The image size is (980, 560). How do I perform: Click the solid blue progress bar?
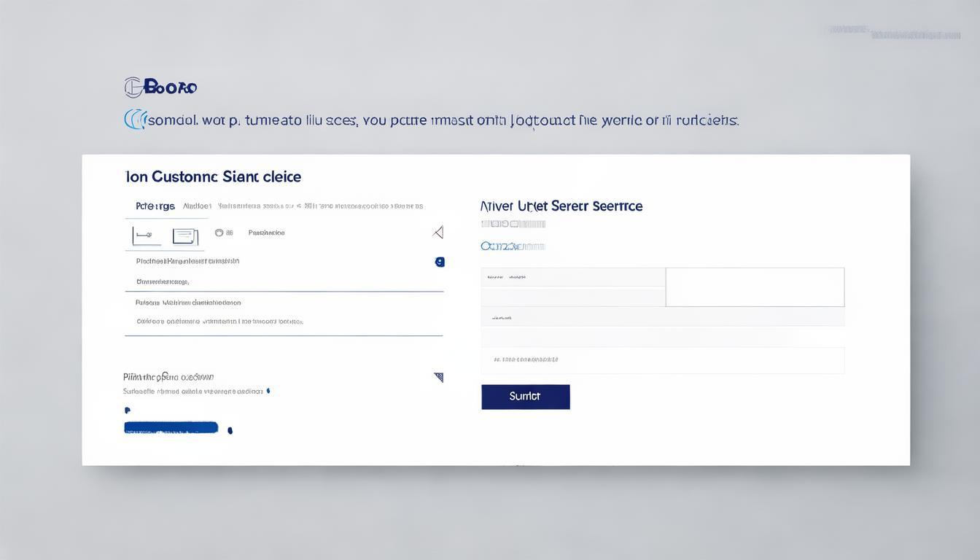pos(171,427)
